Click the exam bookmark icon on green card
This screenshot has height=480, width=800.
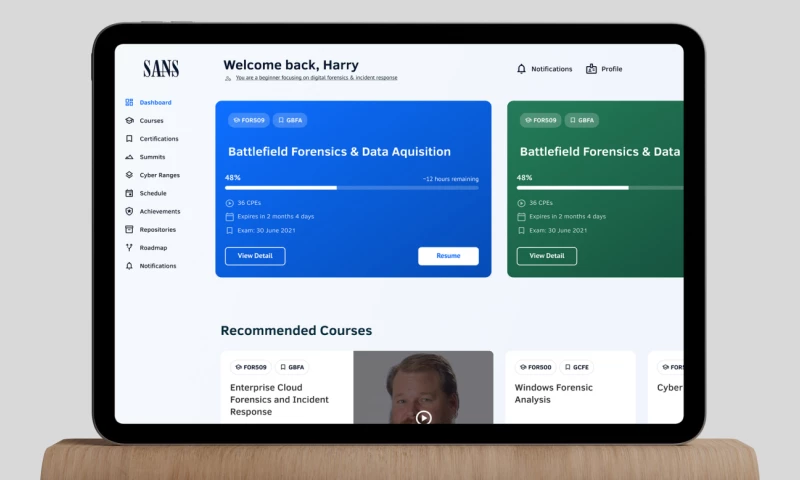click(521, 231)
